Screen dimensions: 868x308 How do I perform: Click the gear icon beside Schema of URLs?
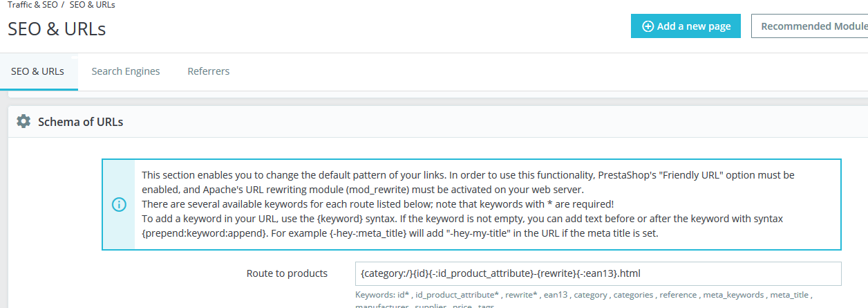point(23,122)
